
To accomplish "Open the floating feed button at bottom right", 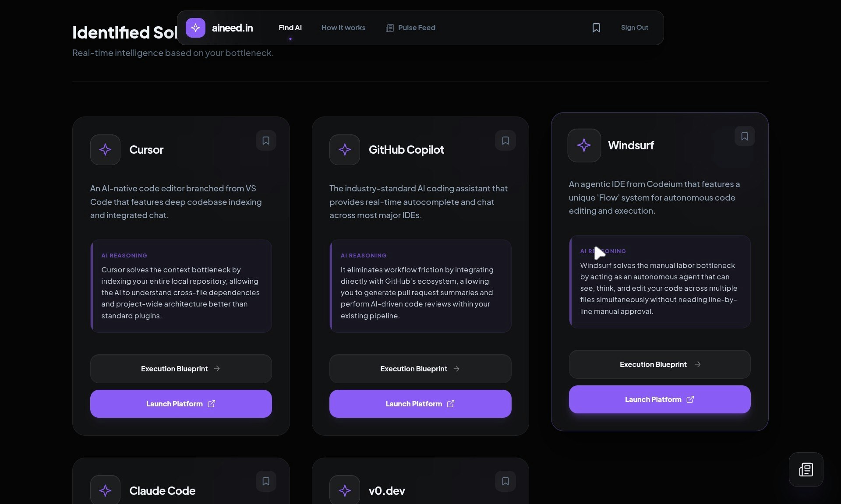I will (806, 469).
